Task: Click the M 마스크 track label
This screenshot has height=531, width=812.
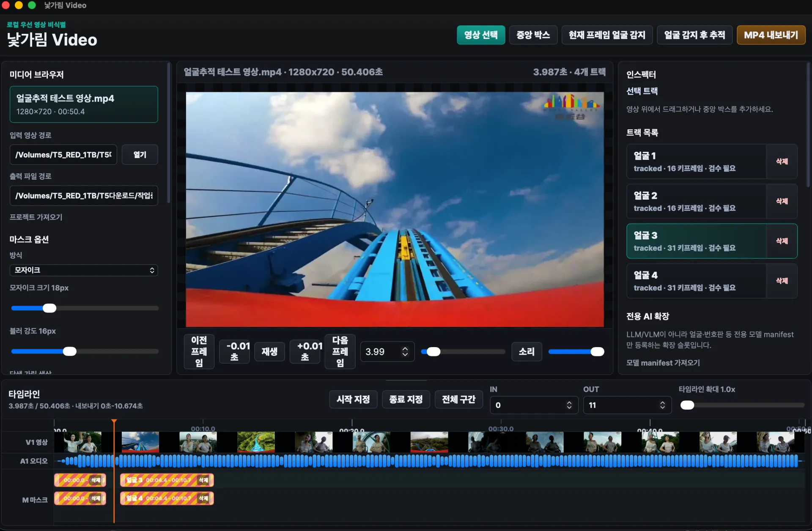Action: click(x=35, y=500)
